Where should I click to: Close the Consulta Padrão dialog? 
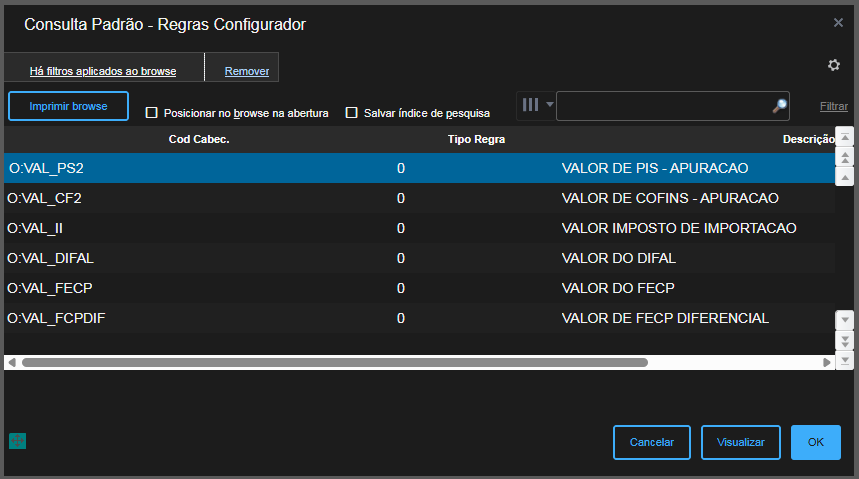[x=838, y=22]
